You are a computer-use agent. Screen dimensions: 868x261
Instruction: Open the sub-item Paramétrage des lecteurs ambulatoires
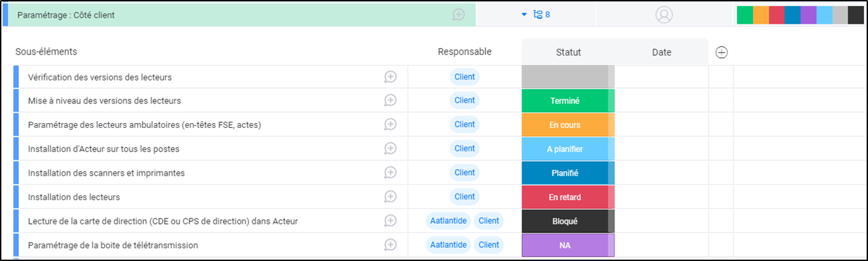point(145,125)
